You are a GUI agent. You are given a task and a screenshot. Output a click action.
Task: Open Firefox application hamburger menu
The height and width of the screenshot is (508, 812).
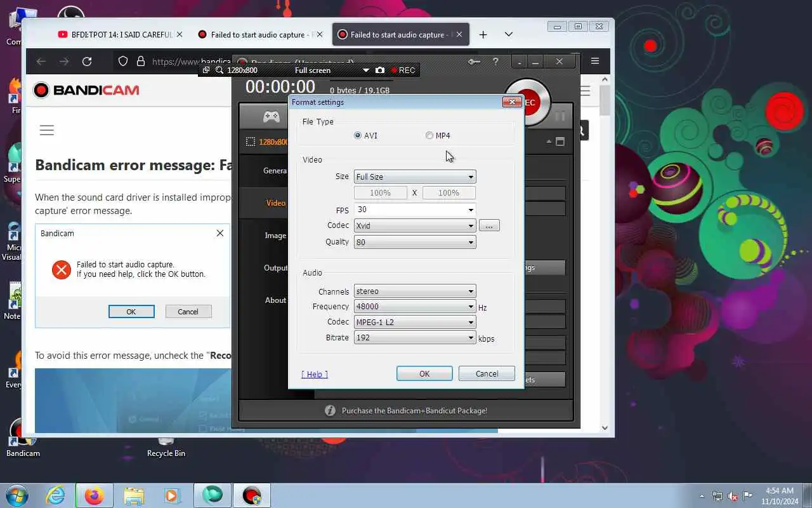click(x=595, y=61)
